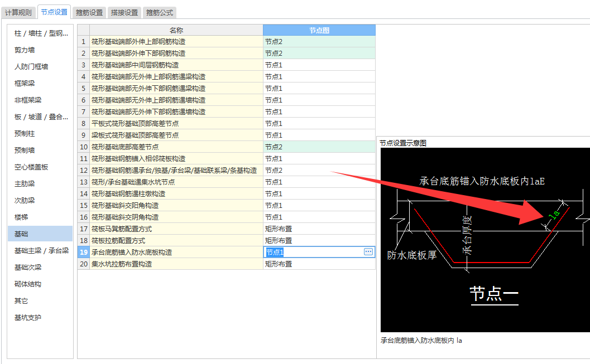Choose the 次肋梁 category
This screenshot has width=590, height=364.
tap(41, 200)
